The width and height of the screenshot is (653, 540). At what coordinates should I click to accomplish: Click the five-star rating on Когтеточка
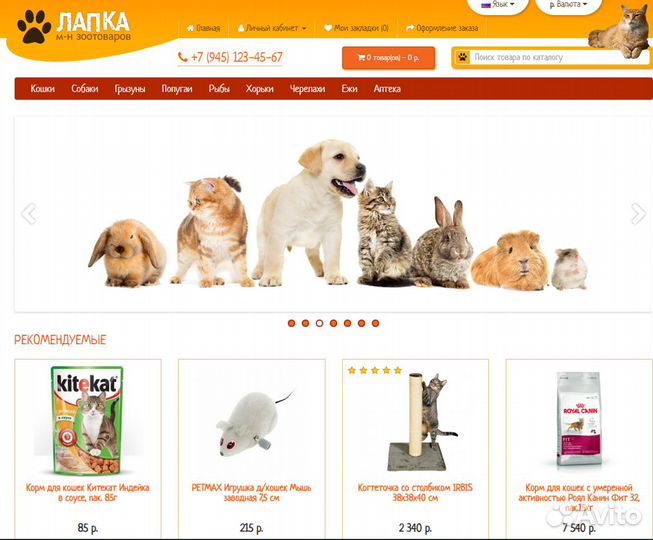tap(375, 370)
